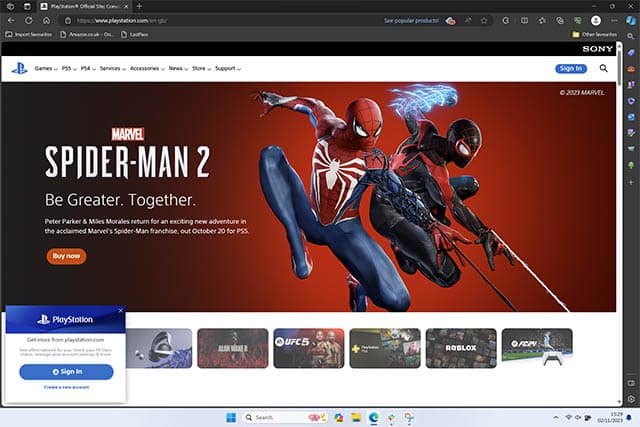Open the Accessories navigation menu
This screenshot has height=427, width=640.
[146, 68]
